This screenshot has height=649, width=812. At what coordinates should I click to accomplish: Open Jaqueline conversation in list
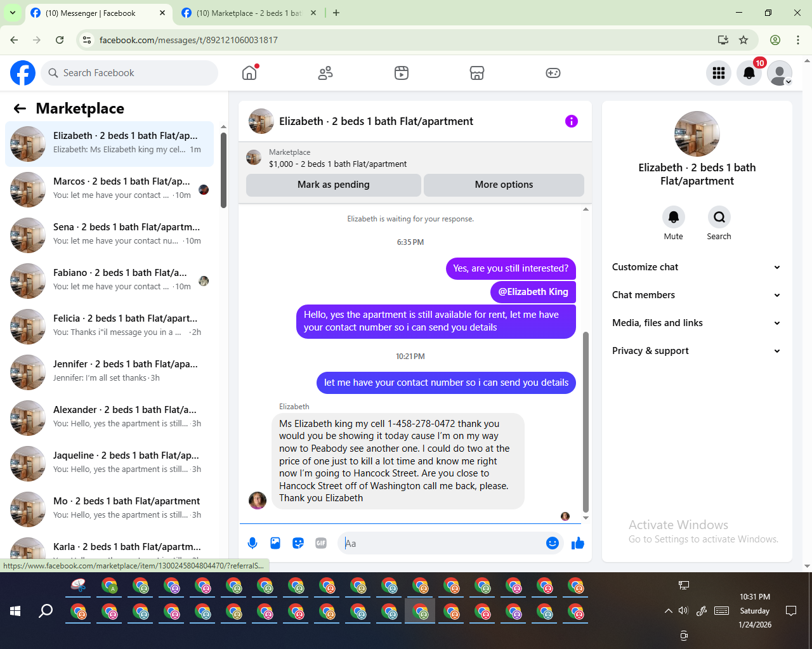click(110, 464)
